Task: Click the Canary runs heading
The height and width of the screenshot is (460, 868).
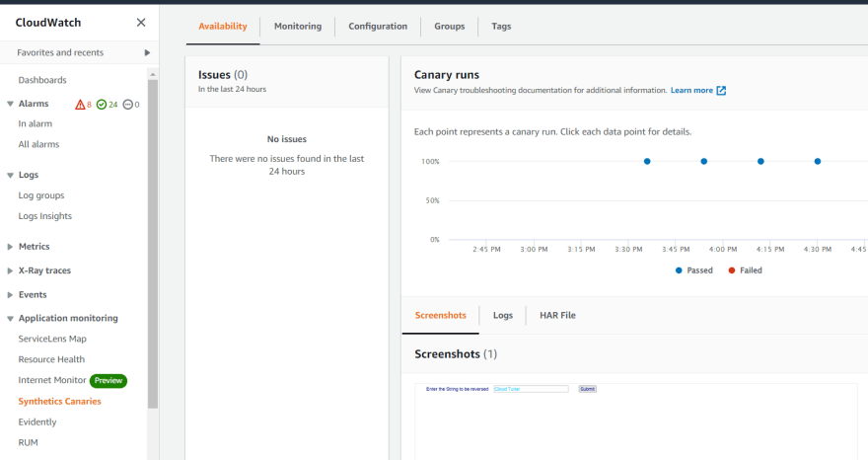Action: coord(447,75)
